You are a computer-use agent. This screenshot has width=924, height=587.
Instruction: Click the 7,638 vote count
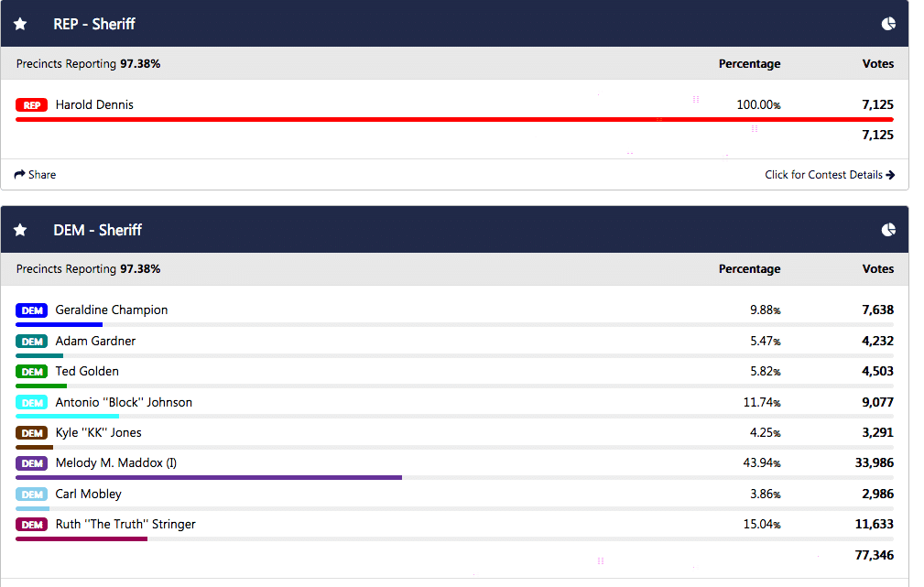tap(877, 310)
